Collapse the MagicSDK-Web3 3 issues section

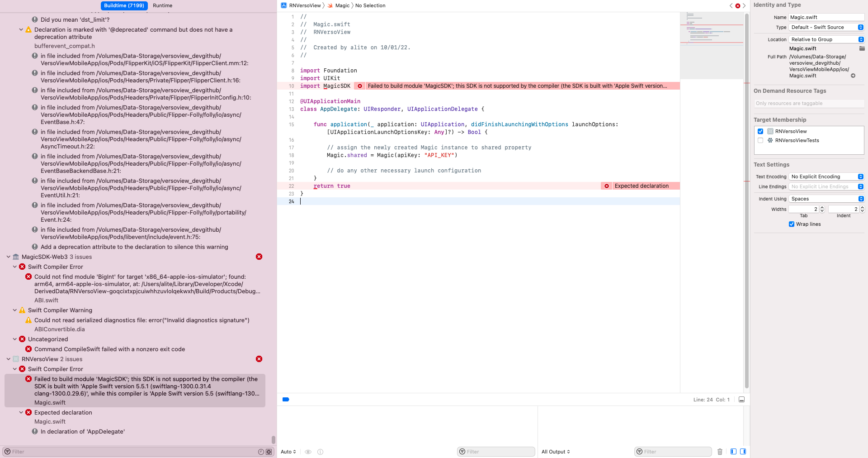coord(8,257)
